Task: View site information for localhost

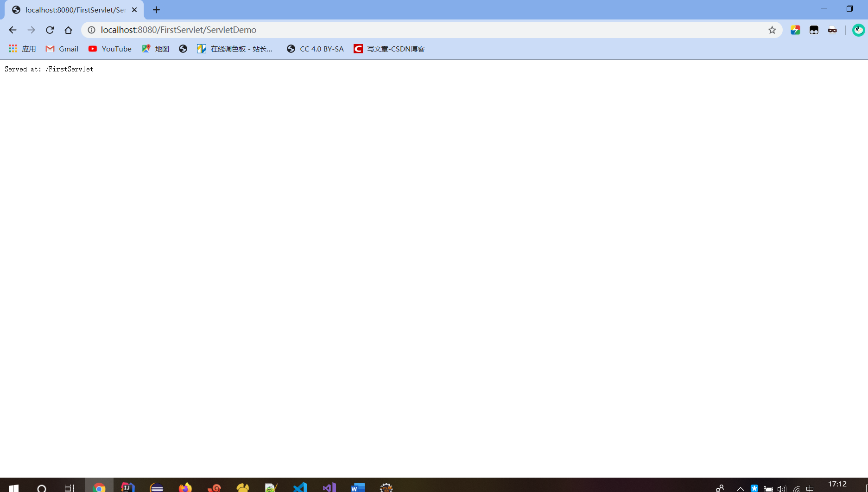Action: [92, 30]
